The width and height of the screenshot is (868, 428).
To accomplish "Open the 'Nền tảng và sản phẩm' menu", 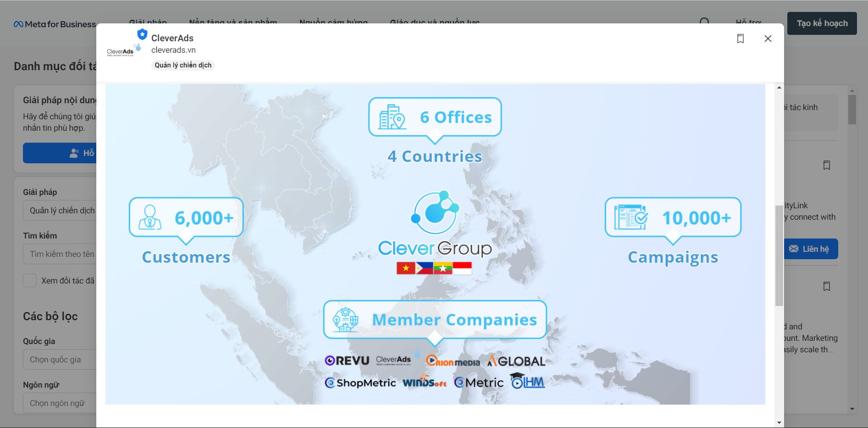I will coord(233,22).
